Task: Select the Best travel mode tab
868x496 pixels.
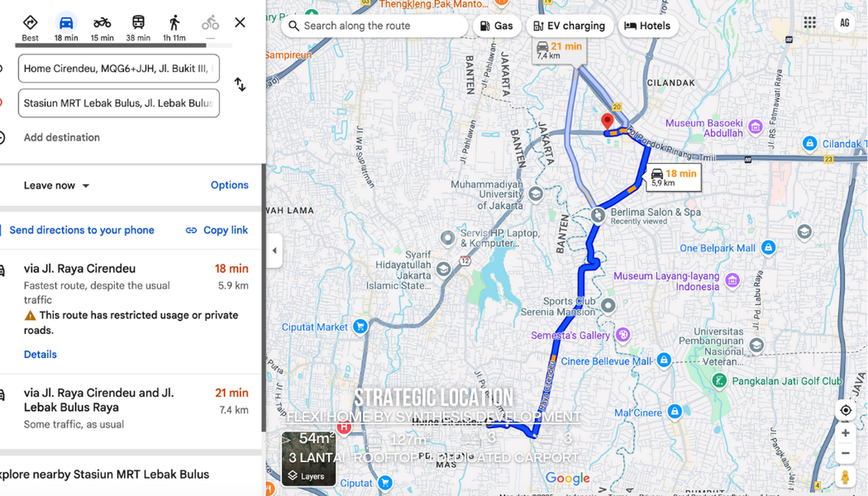Action: tap(30, 28)
